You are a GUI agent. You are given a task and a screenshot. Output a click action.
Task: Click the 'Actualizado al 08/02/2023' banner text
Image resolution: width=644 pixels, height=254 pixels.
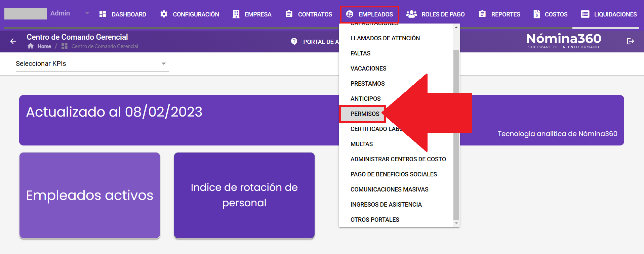coord(114,112)
